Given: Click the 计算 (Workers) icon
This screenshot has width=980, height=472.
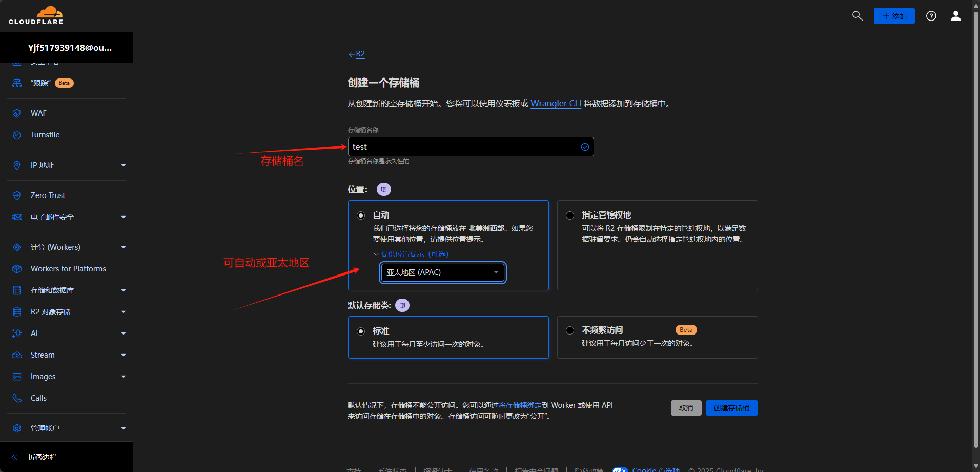Looking at the screenshot, I should coord(17,247).
